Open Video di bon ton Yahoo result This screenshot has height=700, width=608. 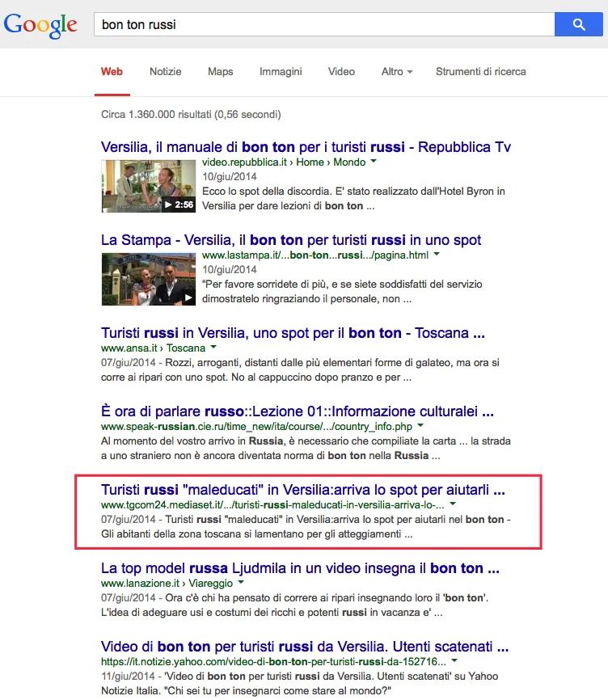click(x=305, y=647)
